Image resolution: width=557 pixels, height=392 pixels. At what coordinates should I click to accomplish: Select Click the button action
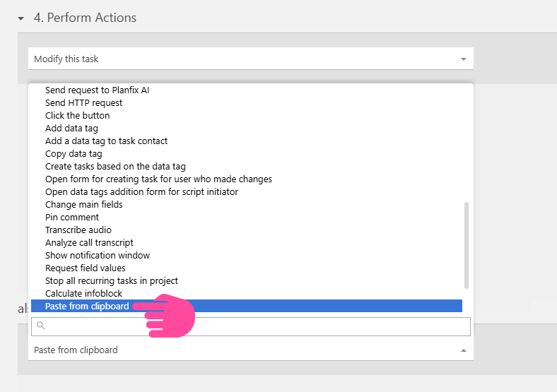(77, 115)
